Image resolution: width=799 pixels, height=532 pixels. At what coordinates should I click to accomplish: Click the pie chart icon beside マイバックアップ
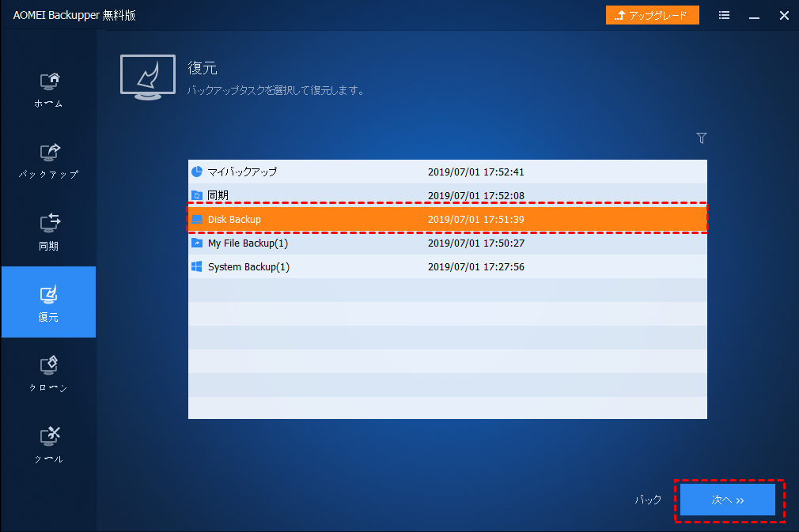click(197, 172)
